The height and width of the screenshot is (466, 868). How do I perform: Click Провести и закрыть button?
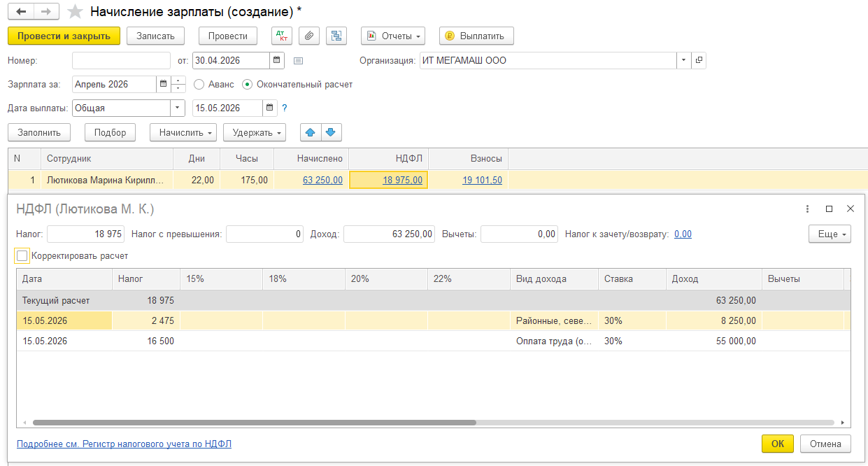pyautogui.click(x=64, y=36)
